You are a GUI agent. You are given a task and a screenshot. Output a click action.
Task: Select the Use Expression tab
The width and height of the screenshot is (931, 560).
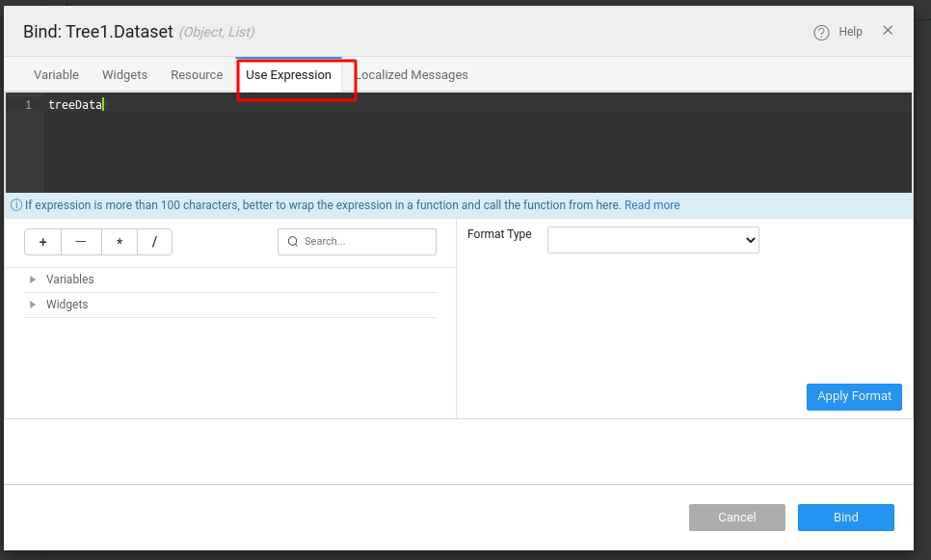click(x=288, y=75)
